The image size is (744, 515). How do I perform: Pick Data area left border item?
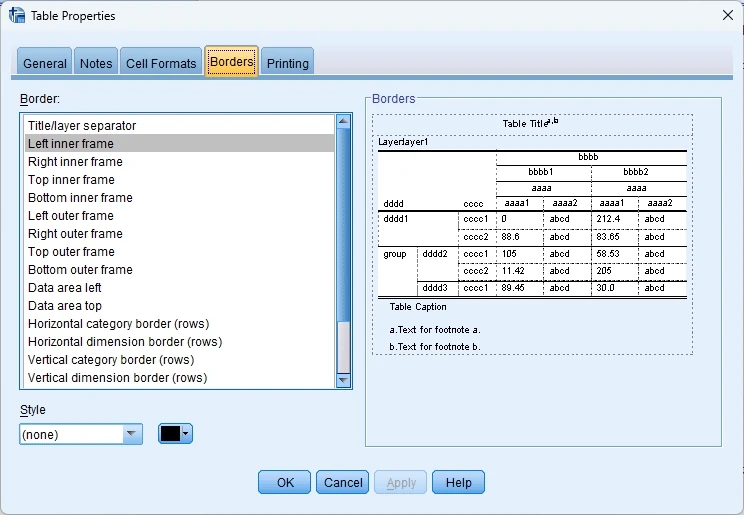65,288
